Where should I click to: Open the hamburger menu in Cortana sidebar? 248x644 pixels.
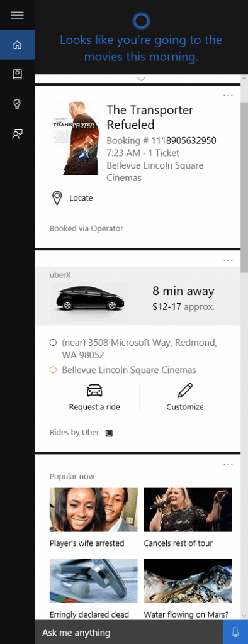tap(17, 15)
